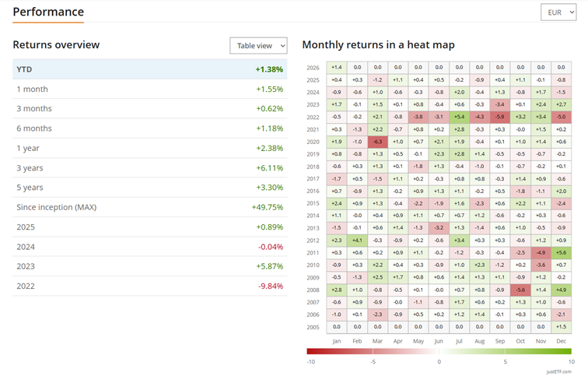Select the 5 years return row
This screenshot has height=376, width=588.
click(149, 188)
